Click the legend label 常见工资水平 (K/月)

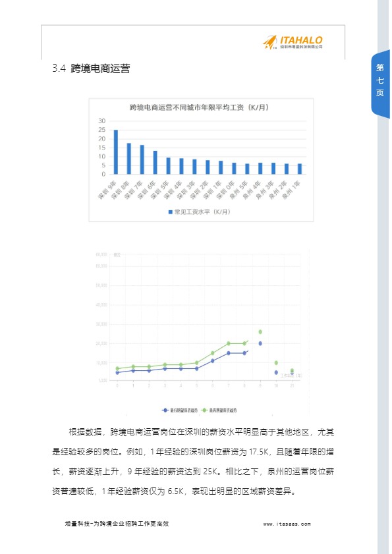pyautogui.click(x=202, y=212)
